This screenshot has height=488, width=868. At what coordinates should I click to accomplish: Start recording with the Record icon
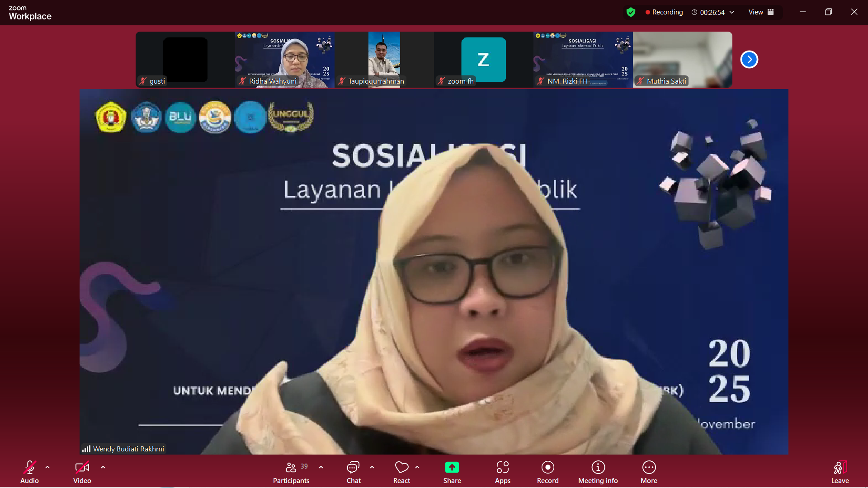click(x=547, y=468)
